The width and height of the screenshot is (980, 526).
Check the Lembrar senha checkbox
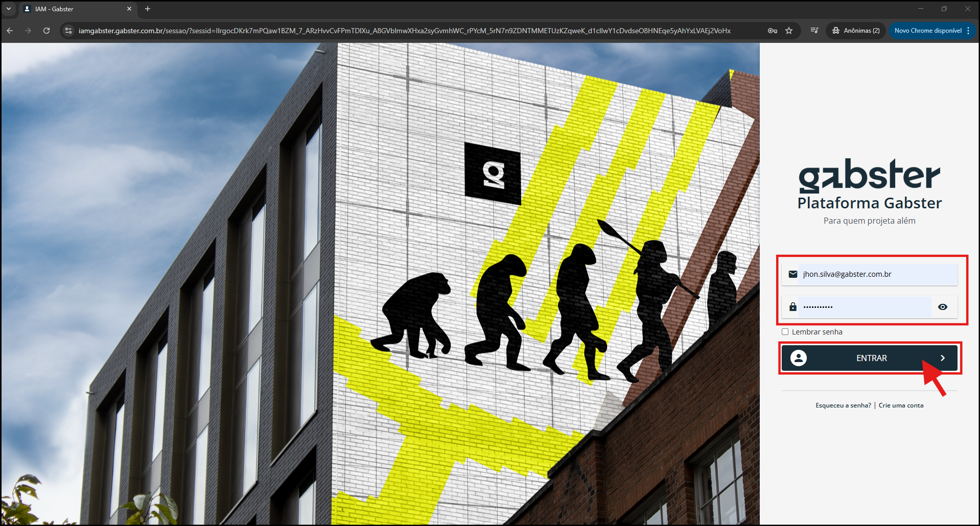click(x=785, y=332)
